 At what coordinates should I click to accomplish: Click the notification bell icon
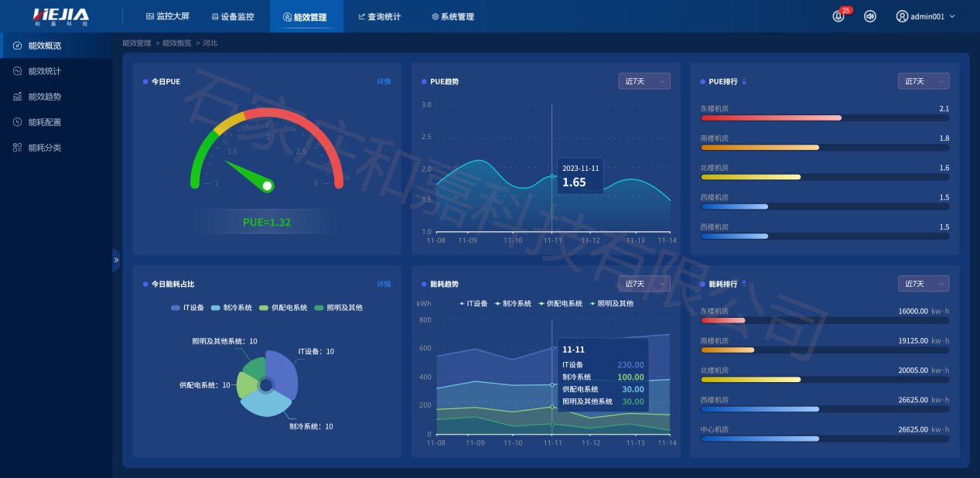point(838,16)
